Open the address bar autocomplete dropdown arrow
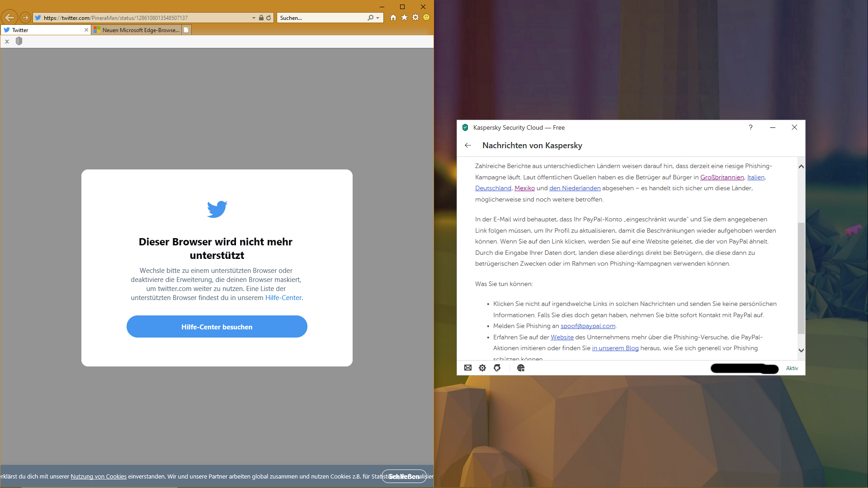Screen dimensions: 868x488 click(x=254, y=18)
